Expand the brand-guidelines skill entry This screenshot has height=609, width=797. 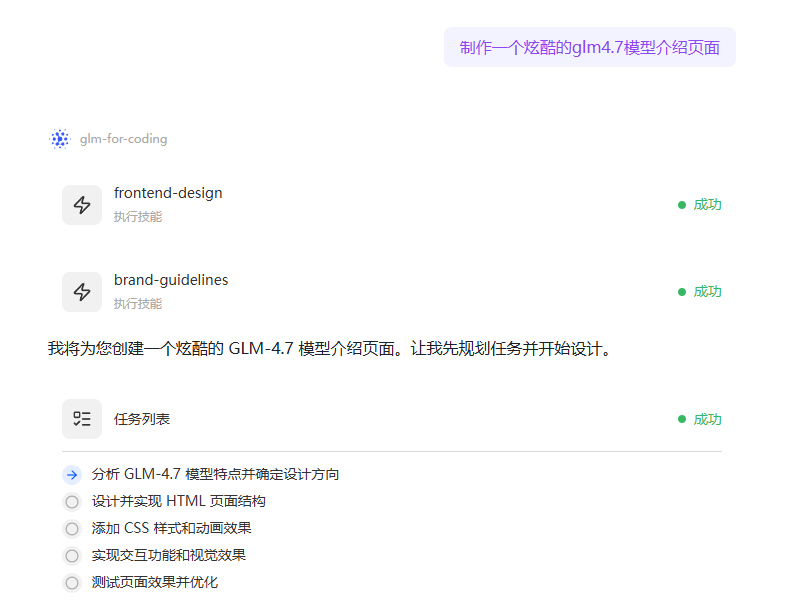[x=171, y=280]
